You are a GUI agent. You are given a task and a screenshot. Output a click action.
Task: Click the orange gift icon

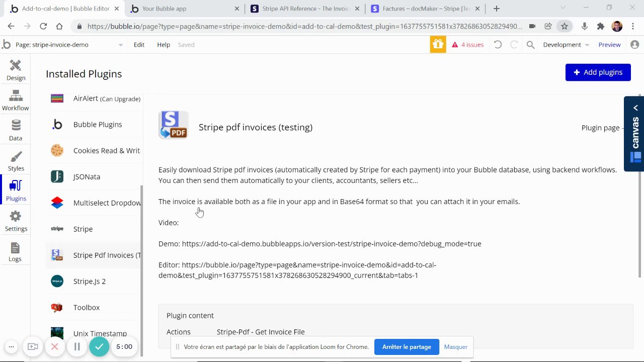coord(438,45)
